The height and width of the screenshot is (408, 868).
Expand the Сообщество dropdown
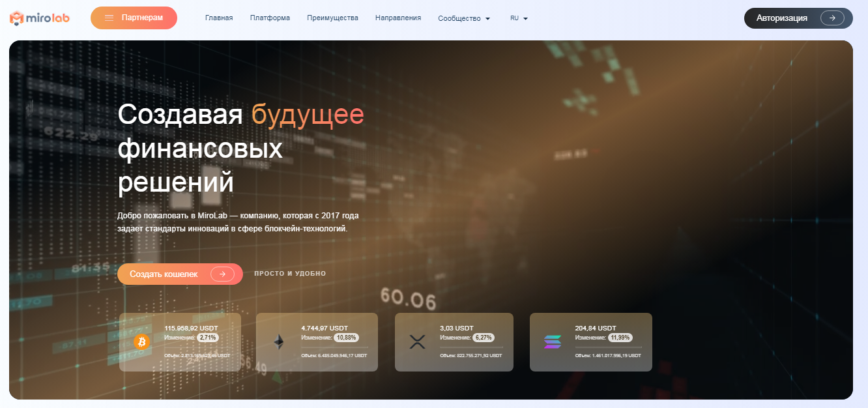(x=464, y=18)
